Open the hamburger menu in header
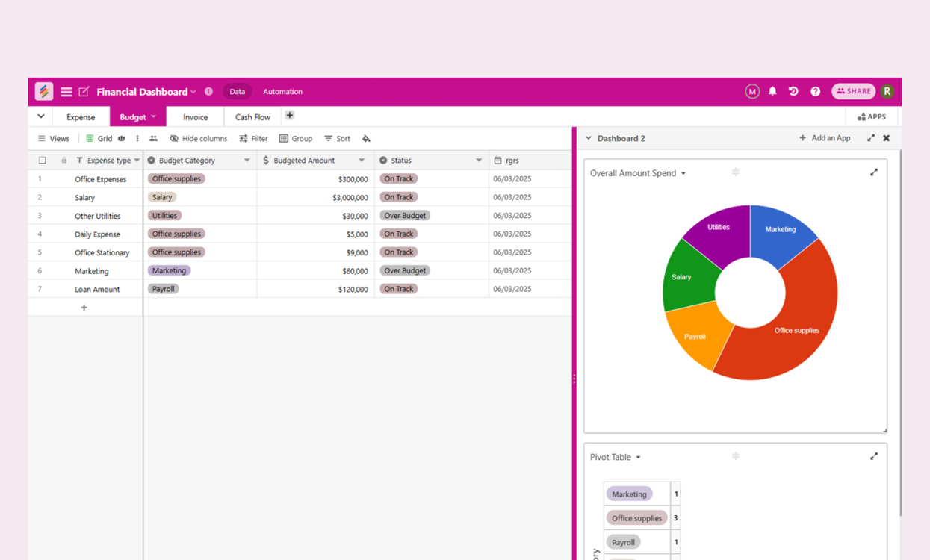The height and width of the screenshot is (560, 930). point(66,92)
